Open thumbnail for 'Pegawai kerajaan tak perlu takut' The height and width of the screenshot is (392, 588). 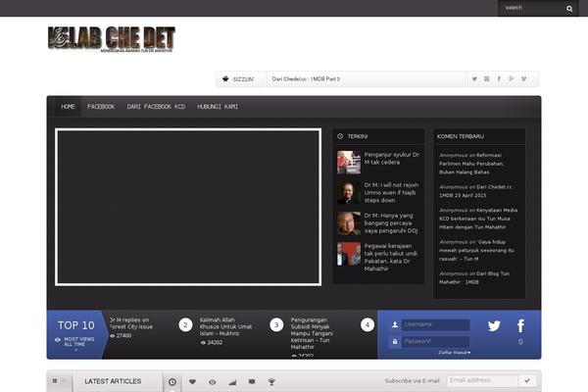tap(349, 254)
